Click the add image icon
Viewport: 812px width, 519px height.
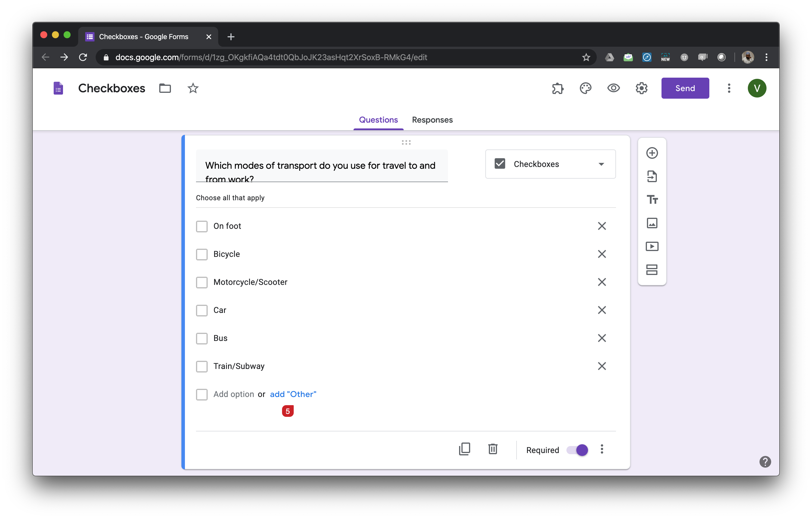pos(652,223)
